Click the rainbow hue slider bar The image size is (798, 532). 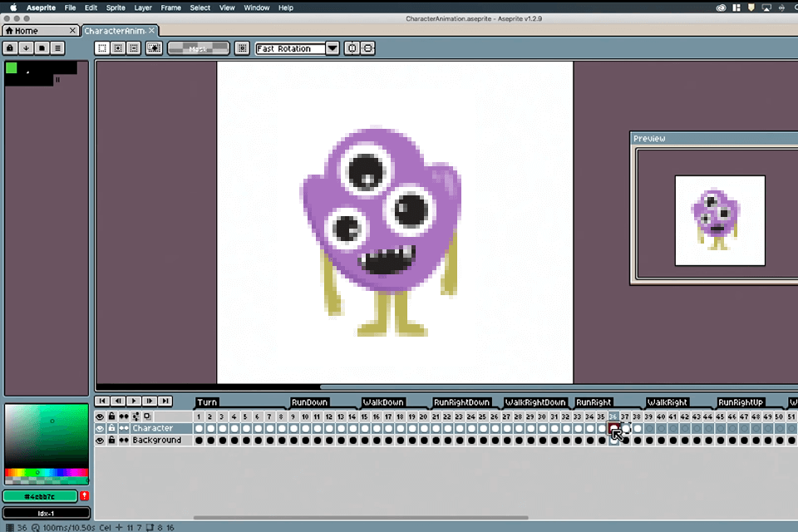(x=46, y=473)
